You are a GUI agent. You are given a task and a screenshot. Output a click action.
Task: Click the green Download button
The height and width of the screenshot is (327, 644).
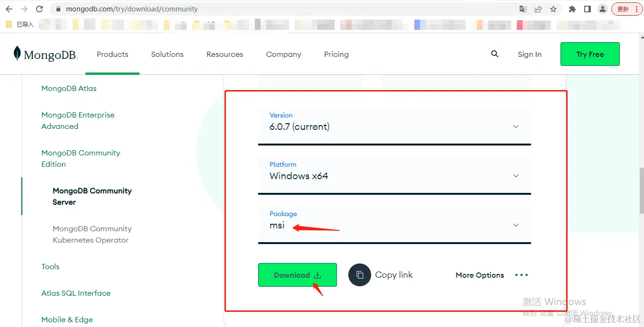pyautogui.click(x=298, y=275)
